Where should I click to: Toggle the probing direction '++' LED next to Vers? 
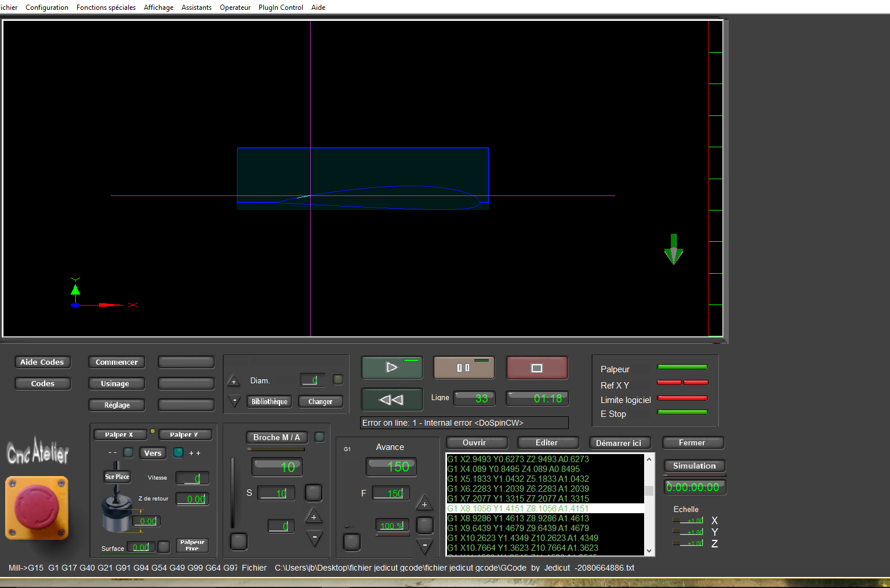179,452
